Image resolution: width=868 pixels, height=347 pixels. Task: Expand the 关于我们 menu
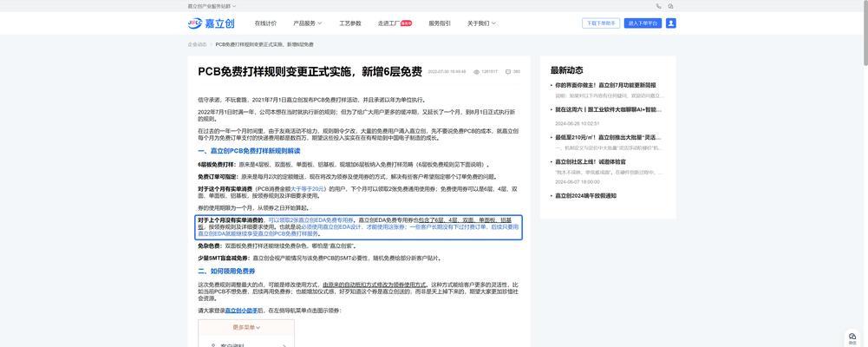[x=481, y=23]
